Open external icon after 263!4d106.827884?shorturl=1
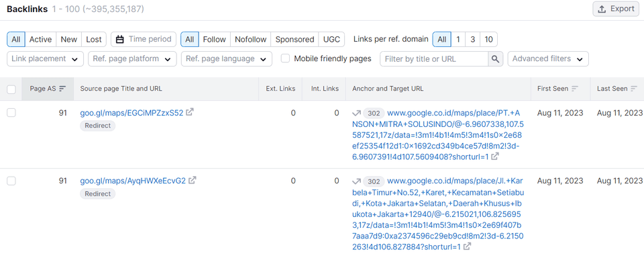The image size is (644, 256). (467, 247)
